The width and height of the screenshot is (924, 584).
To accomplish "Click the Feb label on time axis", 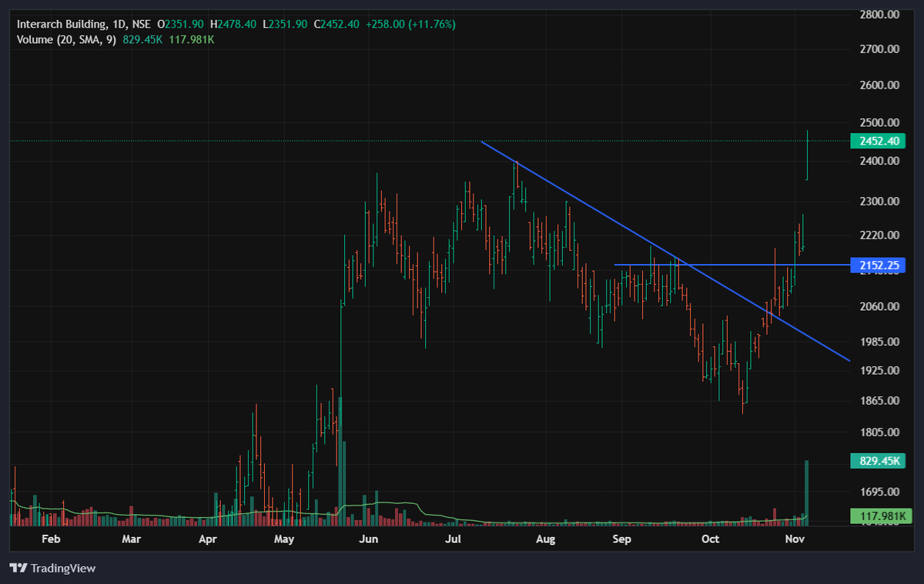I will pos(50,539).
